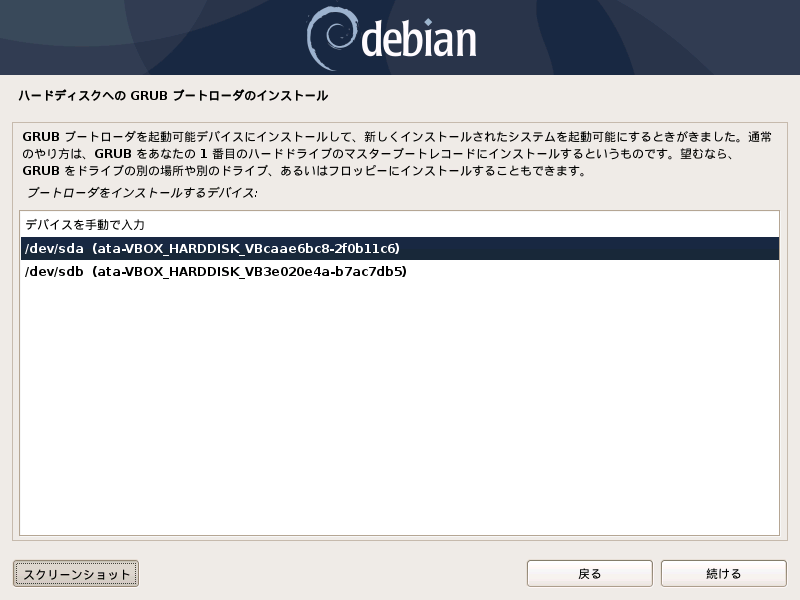Click the description line starting GRUB ブートローダを起動可能
The height and width of the screenshot is (600, 800).
397,137
